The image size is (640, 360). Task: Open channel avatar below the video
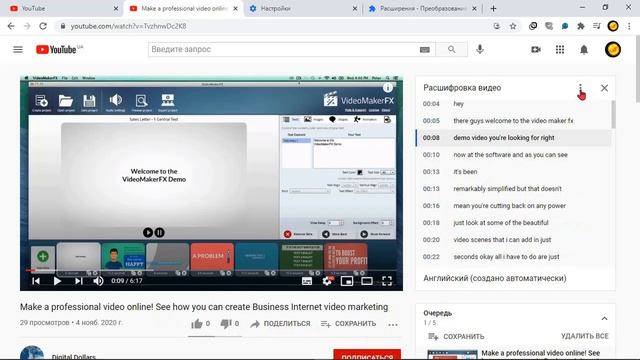coord(32,353)
